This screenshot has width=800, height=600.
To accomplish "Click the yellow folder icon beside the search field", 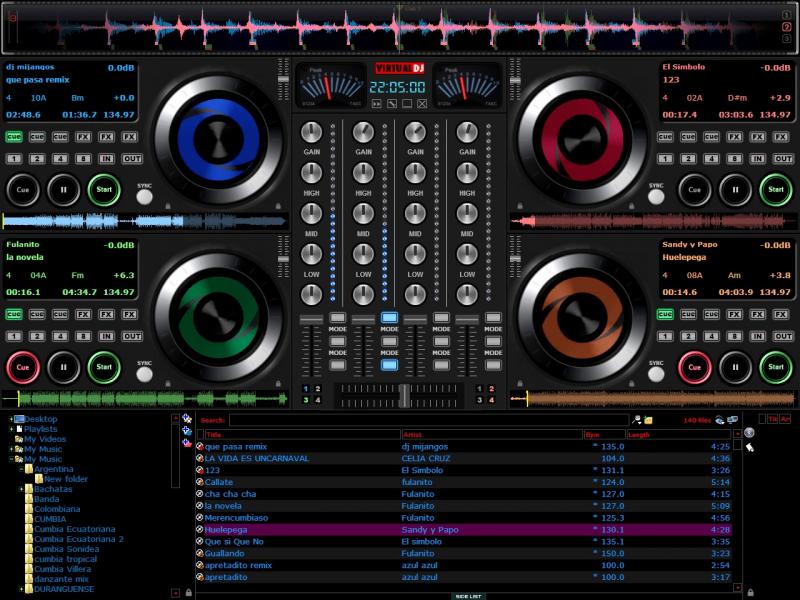I will 648,420.
